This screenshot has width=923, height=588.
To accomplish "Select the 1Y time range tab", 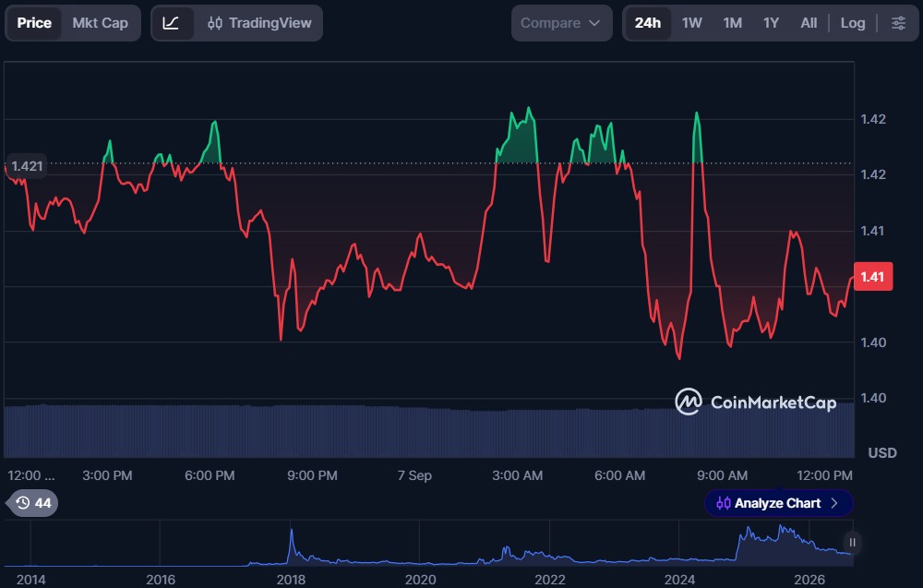I will (771, 23).
